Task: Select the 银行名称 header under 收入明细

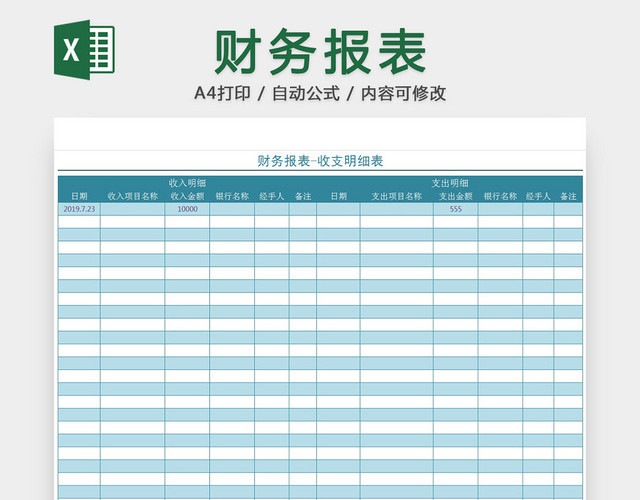Action: (x=232, y=196)
